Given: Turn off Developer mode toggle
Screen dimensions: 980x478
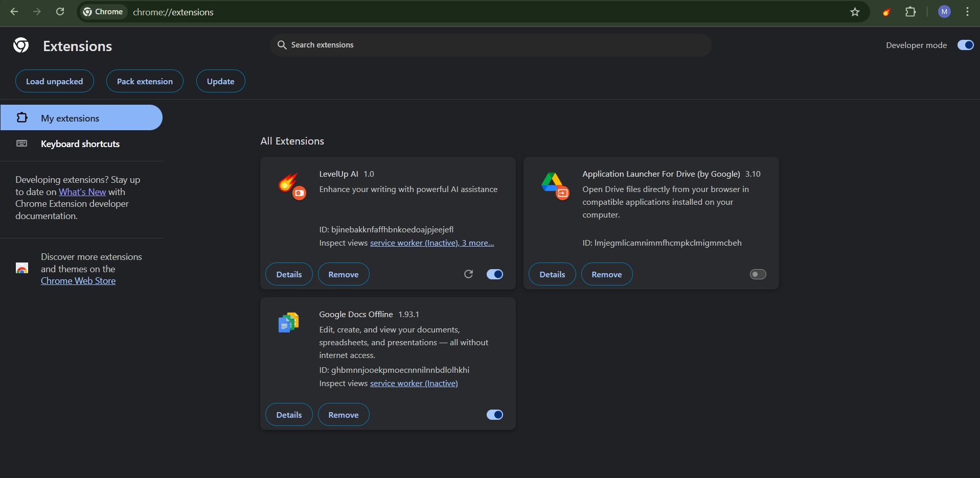Looking at the screenshot, I should tap(966, 45).
